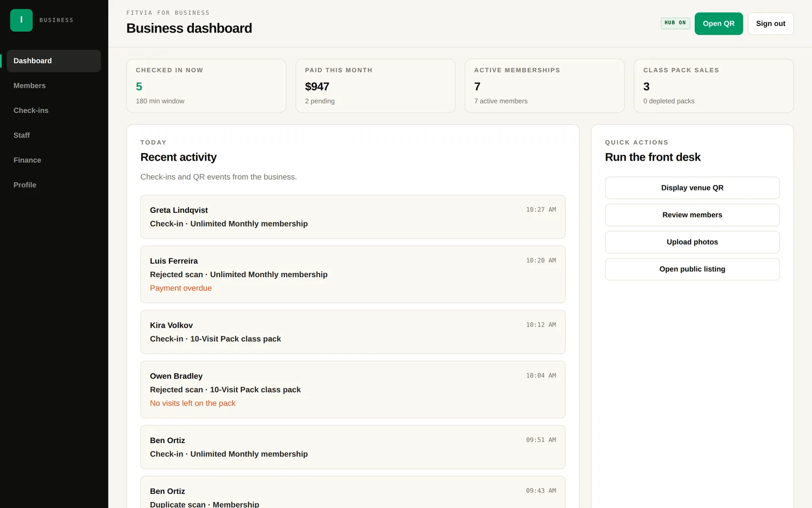
Task: Go to Members in sidebar
Action: point(54,86)
